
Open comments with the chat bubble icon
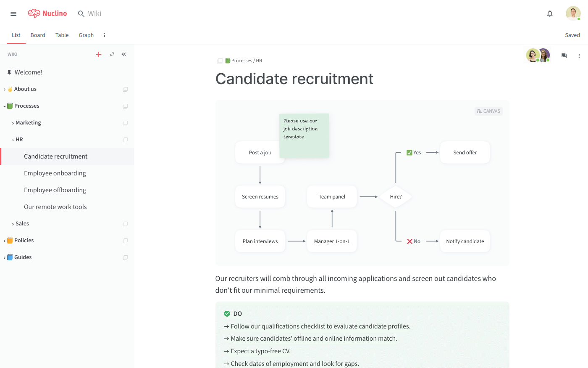564,55
